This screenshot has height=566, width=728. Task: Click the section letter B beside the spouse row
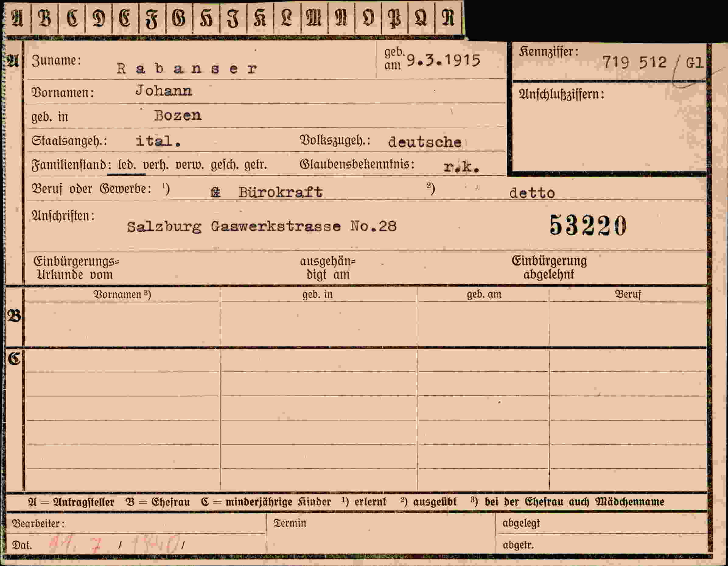click(14, 316)
